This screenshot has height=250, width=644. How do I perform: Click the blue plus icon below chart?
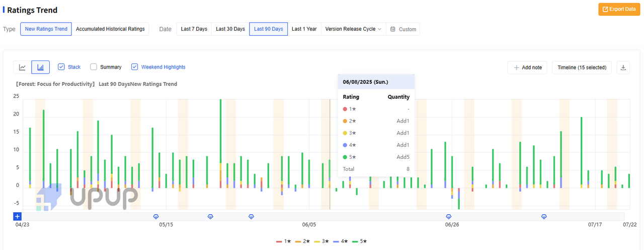pos(17,216)
